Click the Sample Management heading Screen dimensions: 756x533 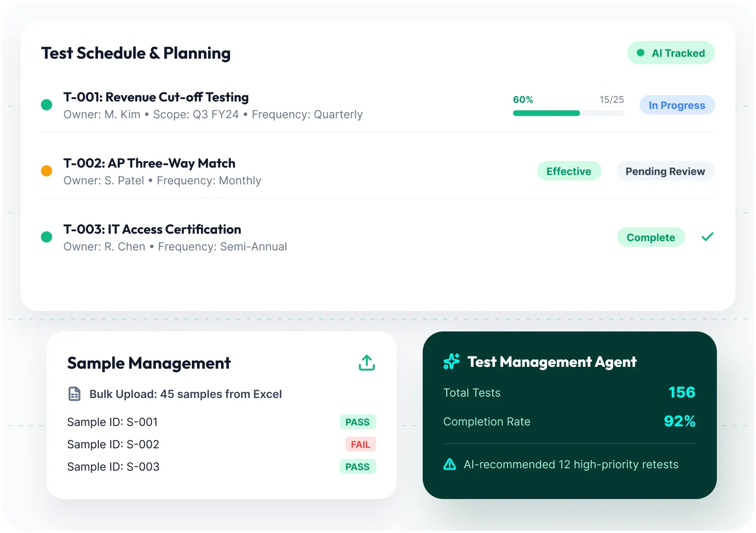coord(149,363)
